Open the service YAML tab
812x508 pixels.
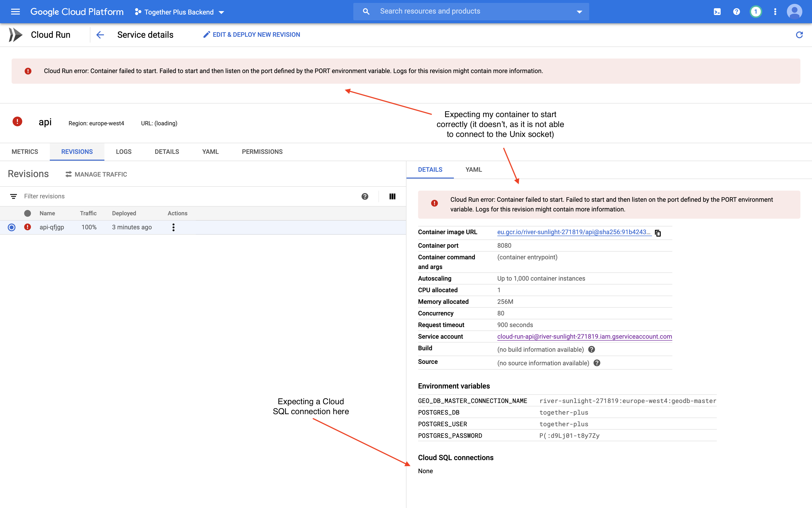point(210,151)
